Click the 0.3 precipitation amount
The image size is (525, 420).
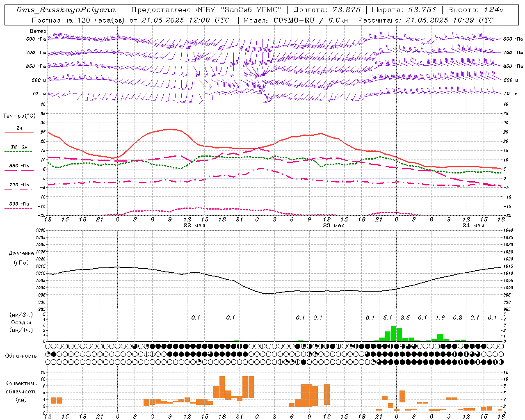[x=458, y=317]
